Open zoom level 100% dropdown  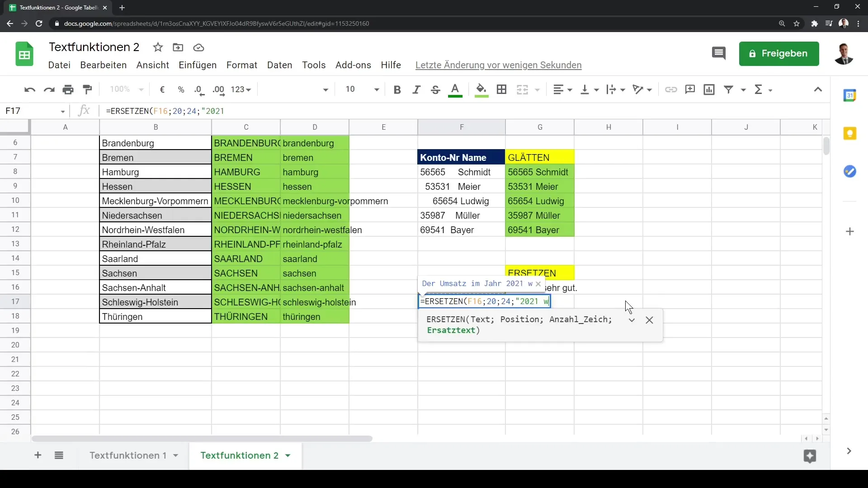tap(127, 89)
